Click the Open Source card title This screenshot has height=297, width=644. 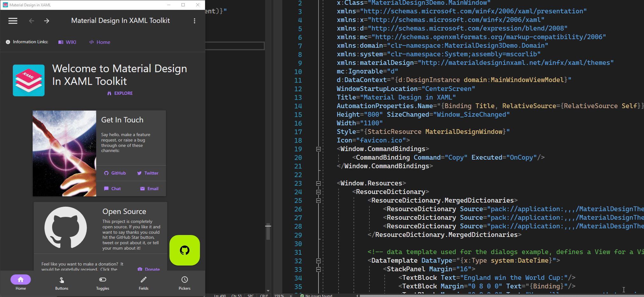pos(124,211)
